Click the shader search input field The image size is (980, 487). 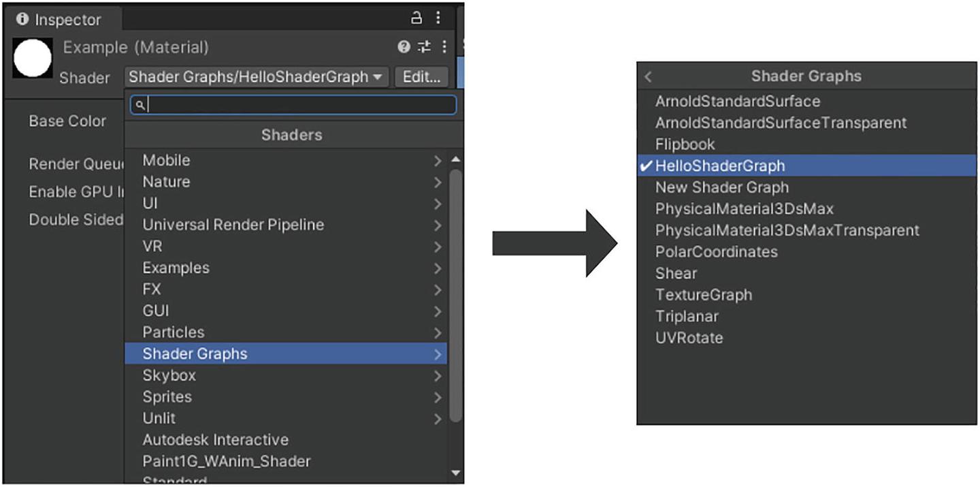pos(293,105)
